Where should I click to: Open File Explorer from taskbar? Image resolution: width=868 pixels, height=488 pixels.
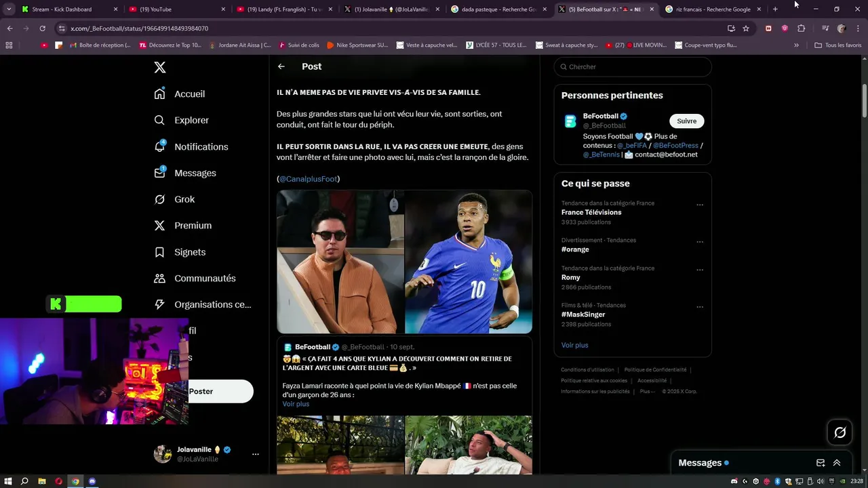pyautogui.click(x=41, y=481)
